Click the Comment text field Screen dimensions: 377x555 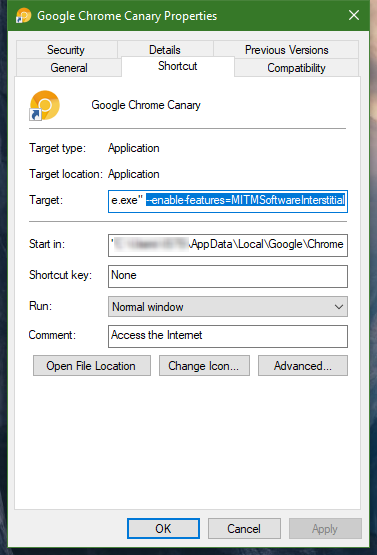coord(228,336)
